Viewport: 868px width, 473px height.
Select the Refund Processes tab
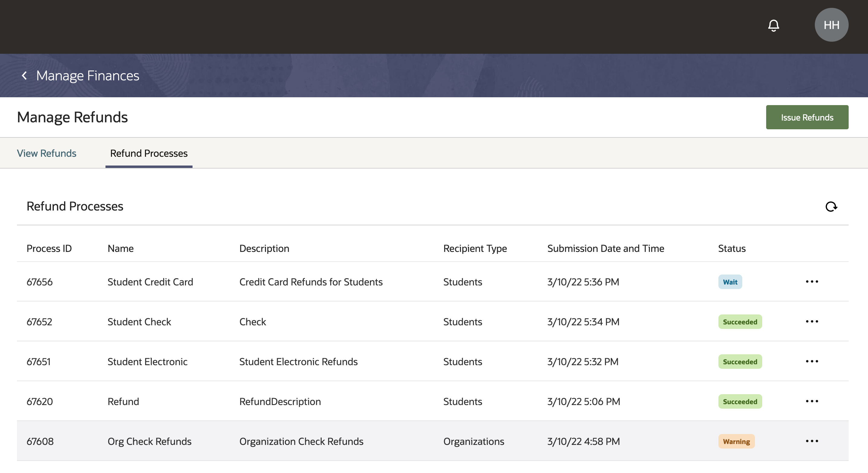point(149,153)
